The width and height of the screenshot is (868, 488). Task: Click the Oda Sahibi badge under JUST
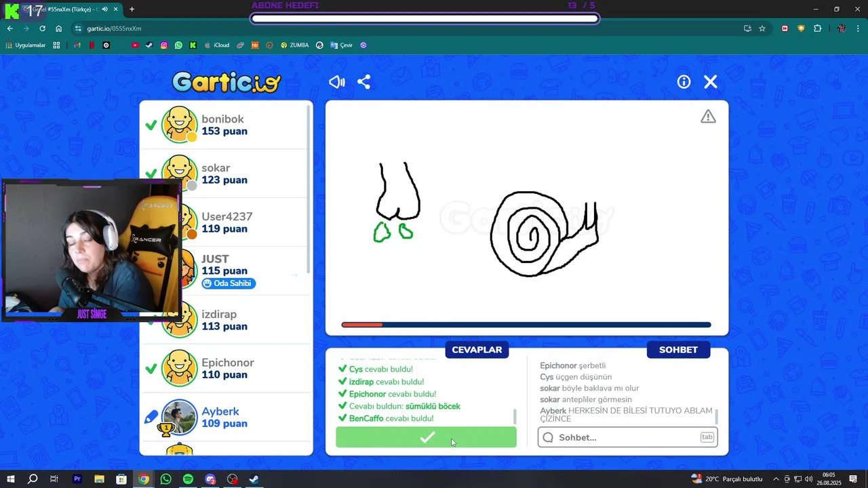point(229,283)
